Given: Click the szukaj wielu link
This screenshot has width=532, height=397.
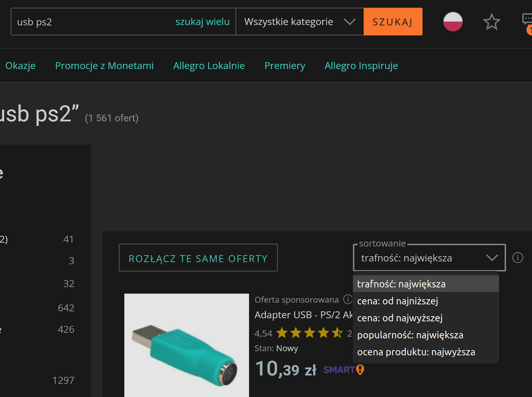Looking at the screenshot, I should tap(202, 22).
